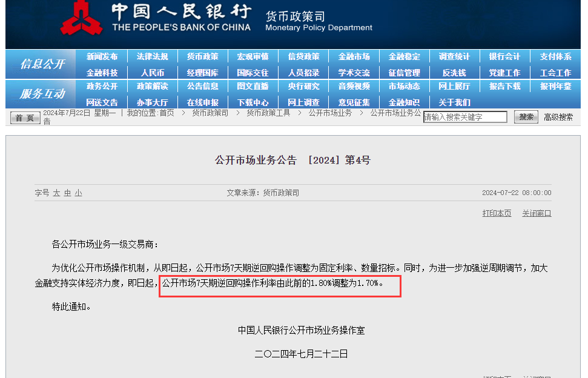This screenshot has width=588, height=378.
Task: Open 学术交流 navigation item
Action: click(x=354, y=73)
